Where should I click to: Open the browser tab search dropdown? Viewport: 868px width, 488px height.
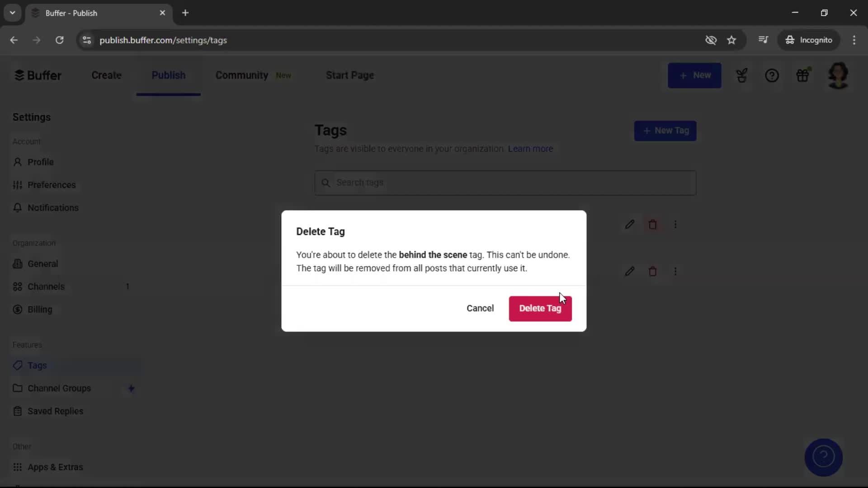point(12,13)
